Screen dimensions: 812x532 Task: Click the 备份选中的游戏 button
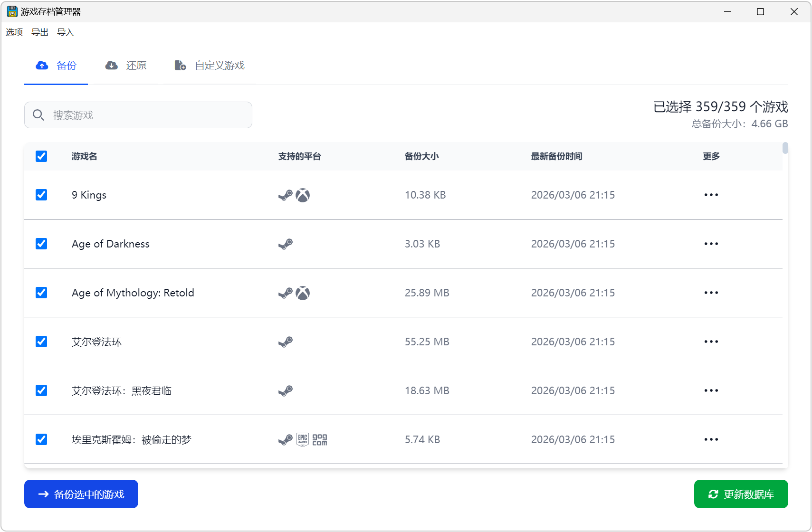coord(81,494)
